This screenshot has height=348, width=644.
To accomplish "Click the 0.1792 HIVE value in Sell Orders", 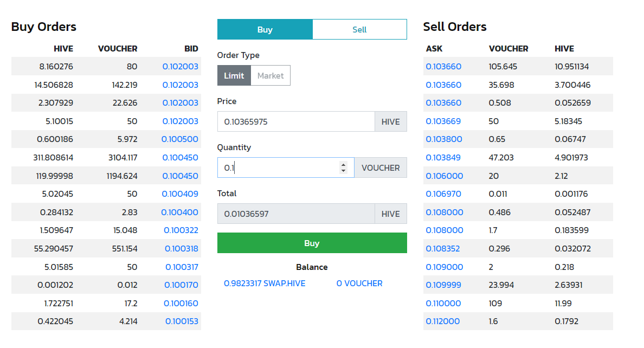I will click(566, 321).
